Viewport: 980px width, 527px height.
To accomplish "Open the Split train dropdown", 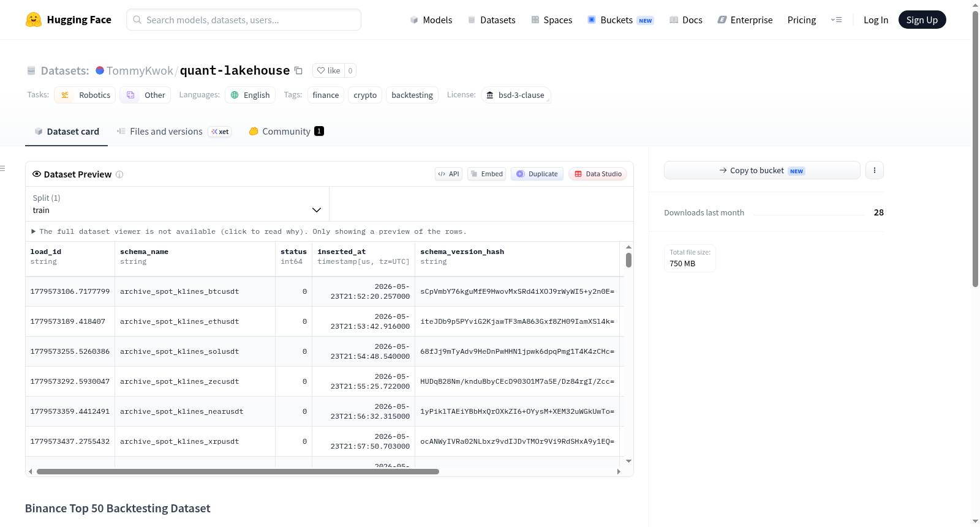I will pos(177,204).
